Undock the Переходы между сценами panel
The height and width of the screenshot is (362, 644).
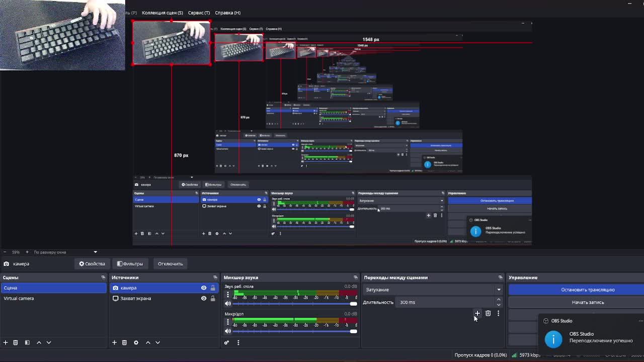[x=500, y=278]
